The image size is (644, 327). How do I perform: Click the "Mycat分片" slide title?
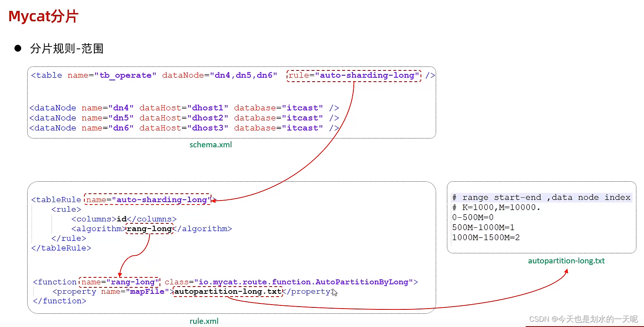[43, 16]
